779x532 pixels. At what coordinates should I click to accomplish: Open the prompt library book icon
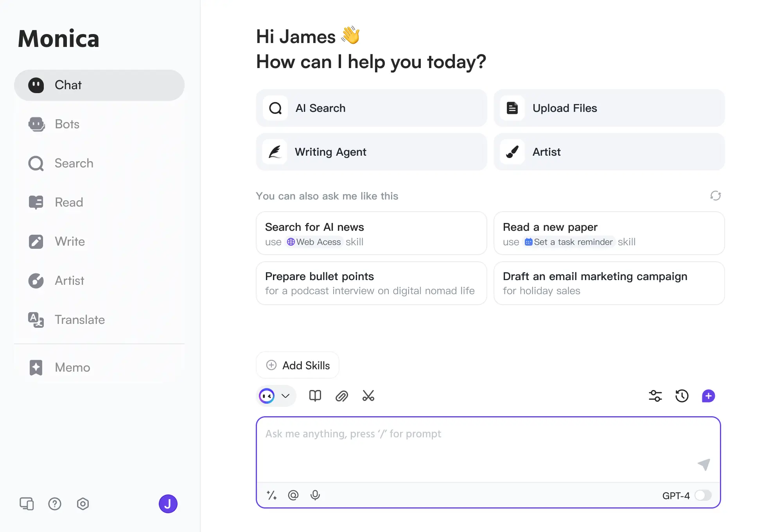(x=315, y=396)
